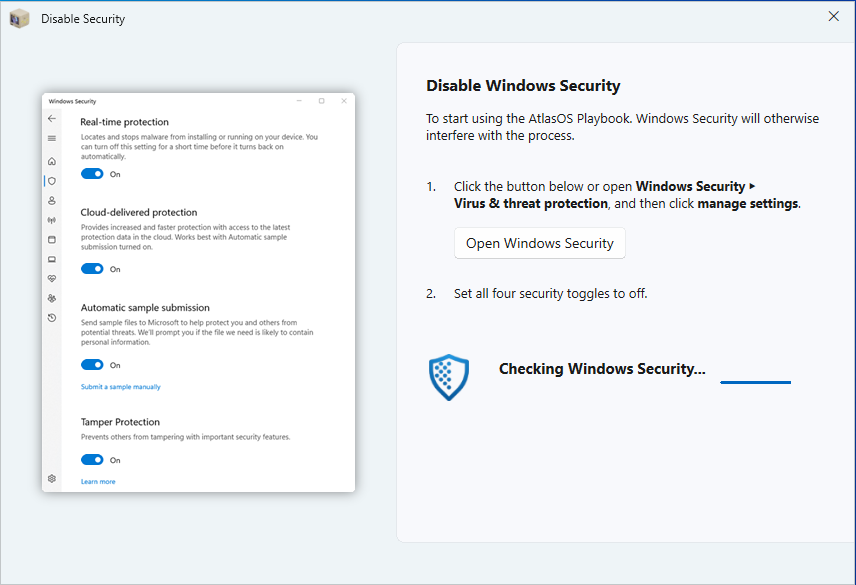Click Submit a sample manually link
The width and height of the screenshot is (856, 585).
tap(120, 387)
